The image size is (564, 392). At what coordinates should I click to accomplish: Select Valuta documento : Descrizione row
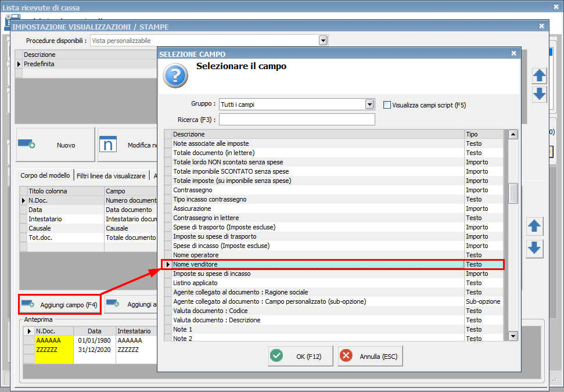(333, 320)
